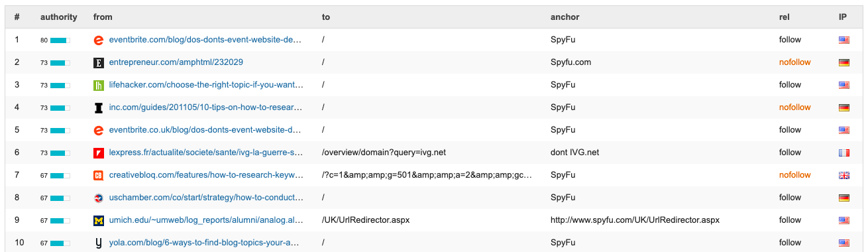Click the # column header

[17, 17]
